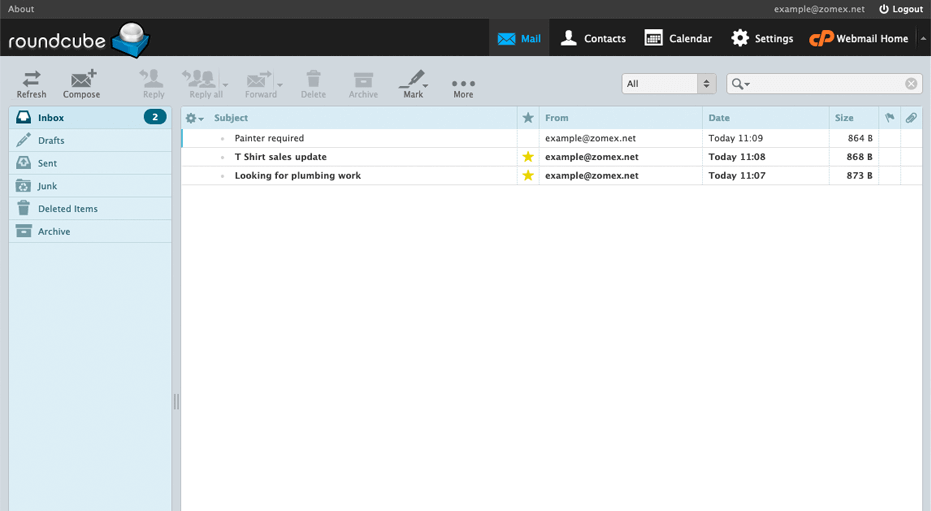The image size is (931, 511).
Task: Click the folder pane splitter handle
Action: tap(176, 402)
